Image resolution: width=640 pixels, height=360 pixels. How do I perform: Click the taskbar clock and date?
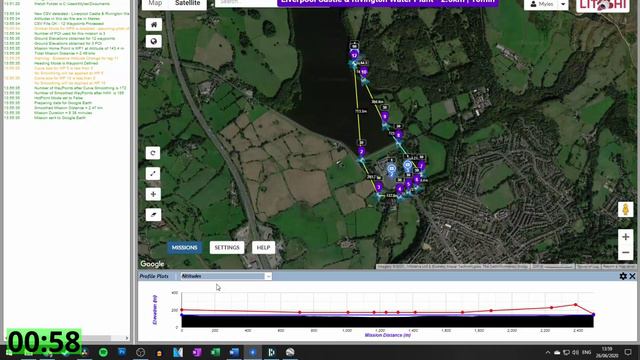tap(607, 352)
